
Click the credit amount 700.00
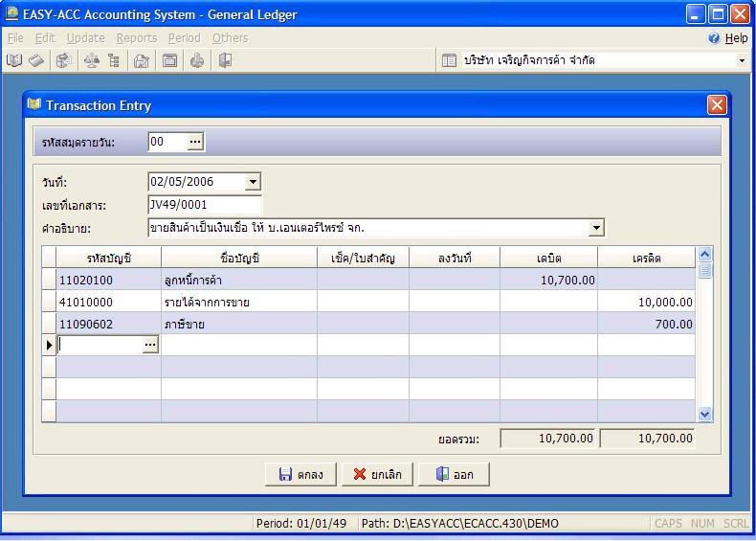(674, 324)
